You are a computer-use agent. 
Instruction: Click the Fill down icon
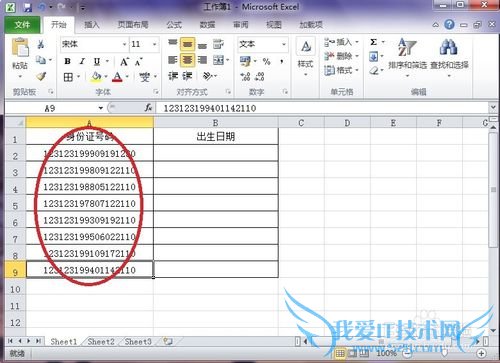(x=374, y=56)
